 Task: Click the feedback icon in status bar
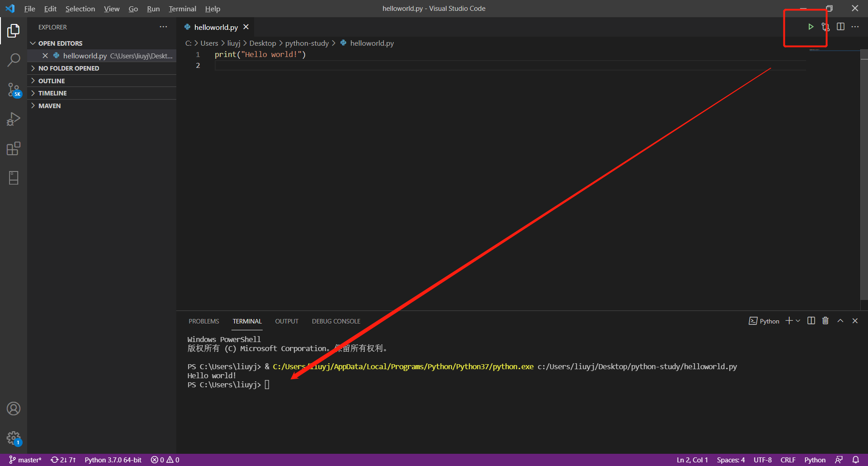click(839, 460)
